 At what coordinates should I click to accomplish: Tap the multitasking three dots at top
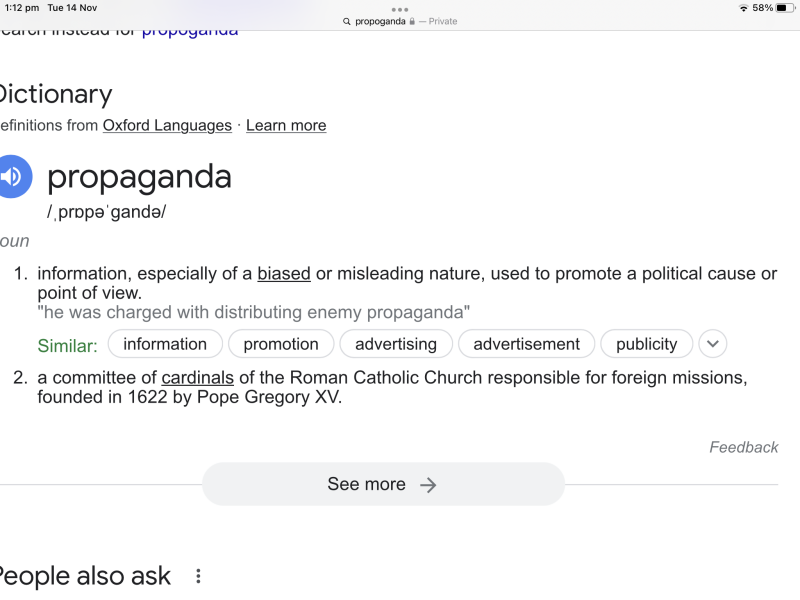[x=400, y=9]
